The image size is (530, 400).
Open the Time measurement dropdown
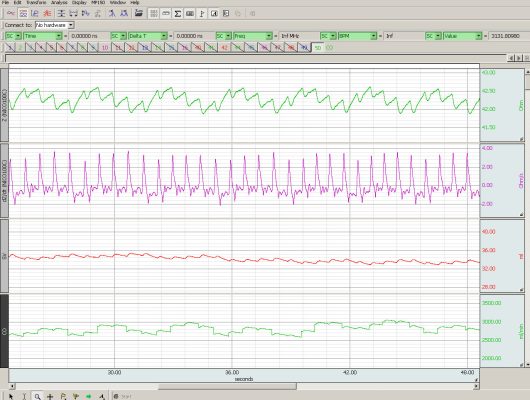pos(43,36)
